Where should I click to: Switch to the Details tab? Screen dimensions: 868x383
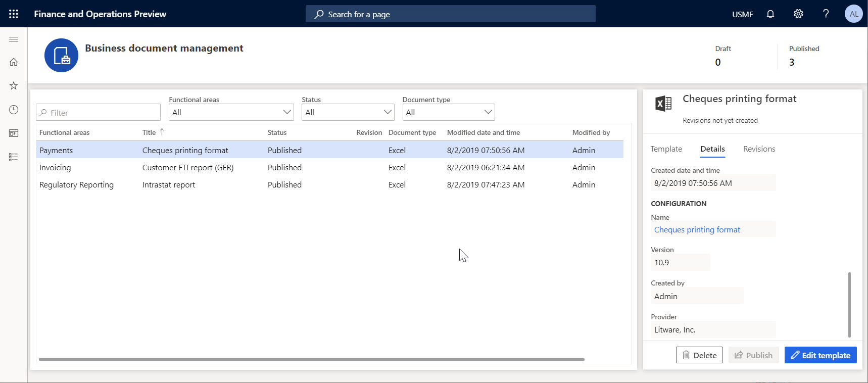click(712, 149)
